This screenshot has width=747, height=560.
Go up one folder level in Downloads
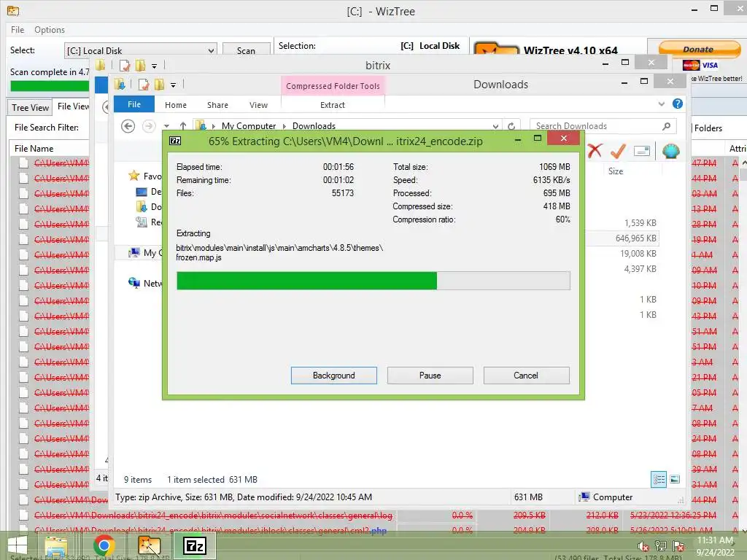tap(183, 126)
